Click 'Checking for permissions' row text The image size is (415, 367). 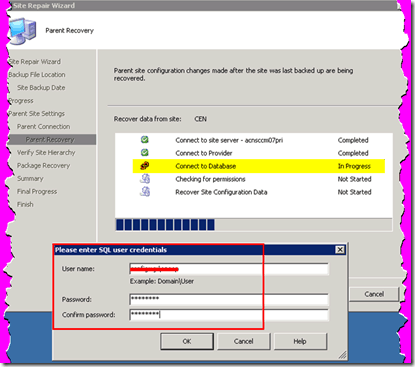pyautogui.click(x=210, y=179)
